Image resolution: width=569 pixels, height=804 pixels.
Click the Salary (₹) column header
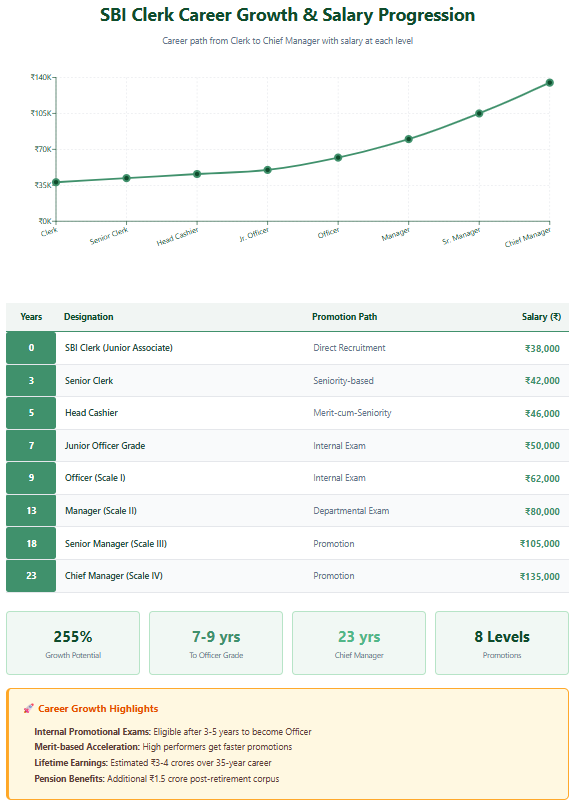point(541,317)
